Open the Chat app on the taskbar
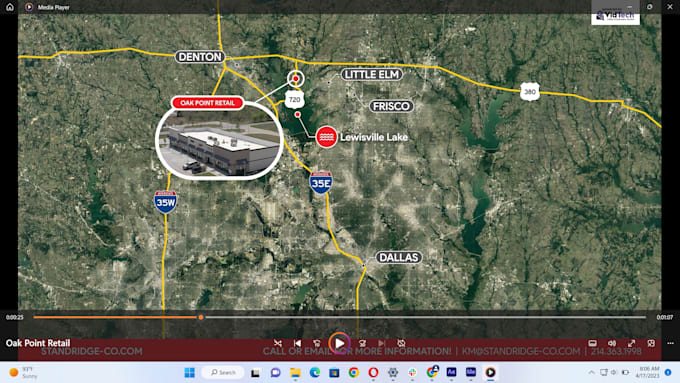Screen dimensions: 680x383 [275, 373]
